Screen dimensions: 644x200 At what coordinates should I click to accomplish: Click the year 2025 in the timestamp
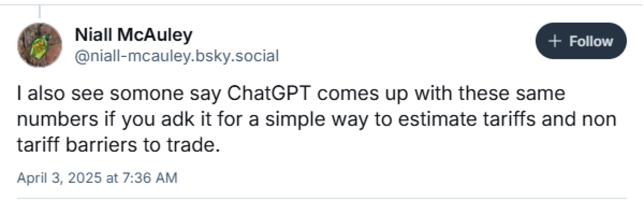tap(85, 178)
